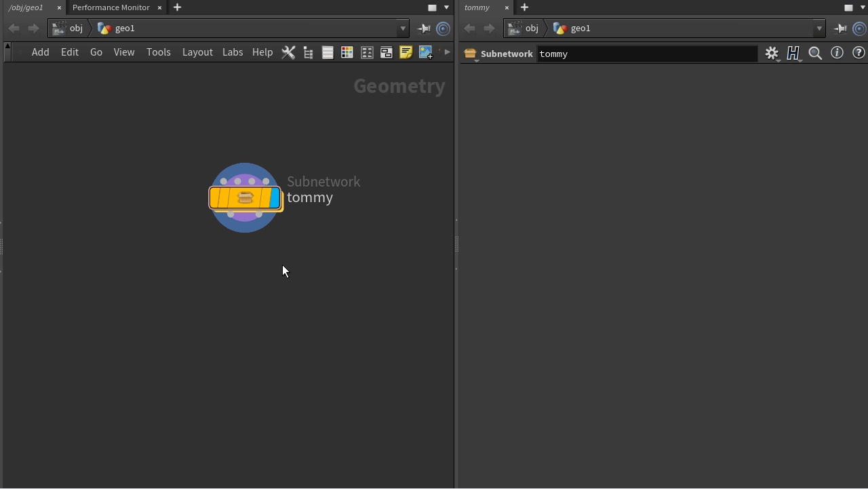The height and width of the screenshot is (489, 868).
Task: Open the node color palette
Action: coord(347,53)
